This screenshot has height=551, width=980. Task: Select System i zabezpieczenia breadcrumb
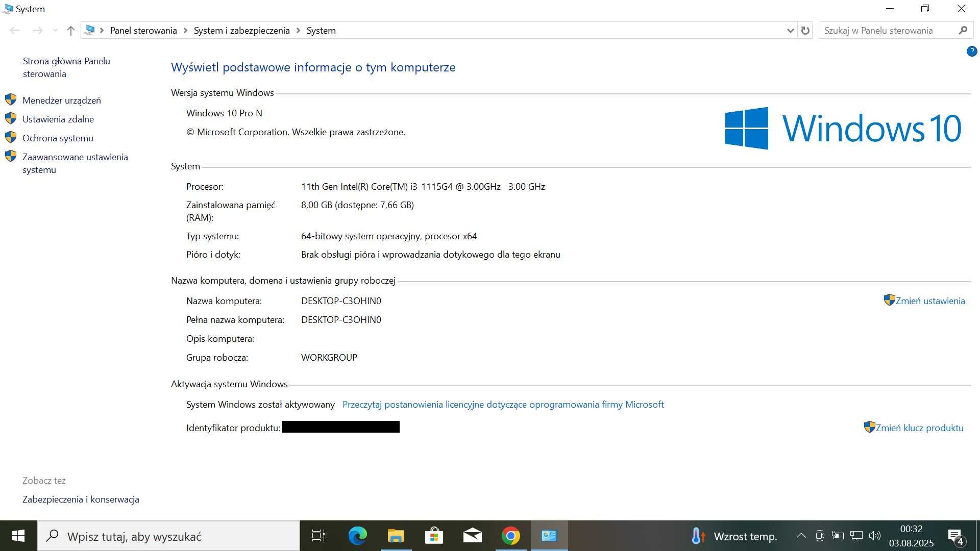[241, 31]
